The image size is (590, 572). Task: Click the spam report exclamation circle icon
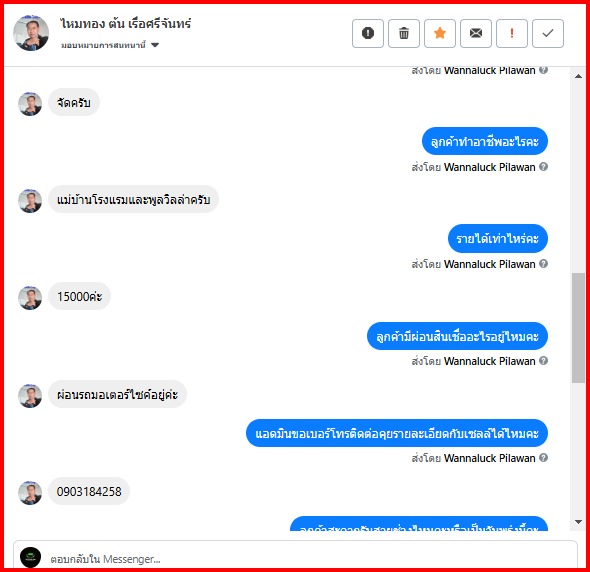coord(368,33)
